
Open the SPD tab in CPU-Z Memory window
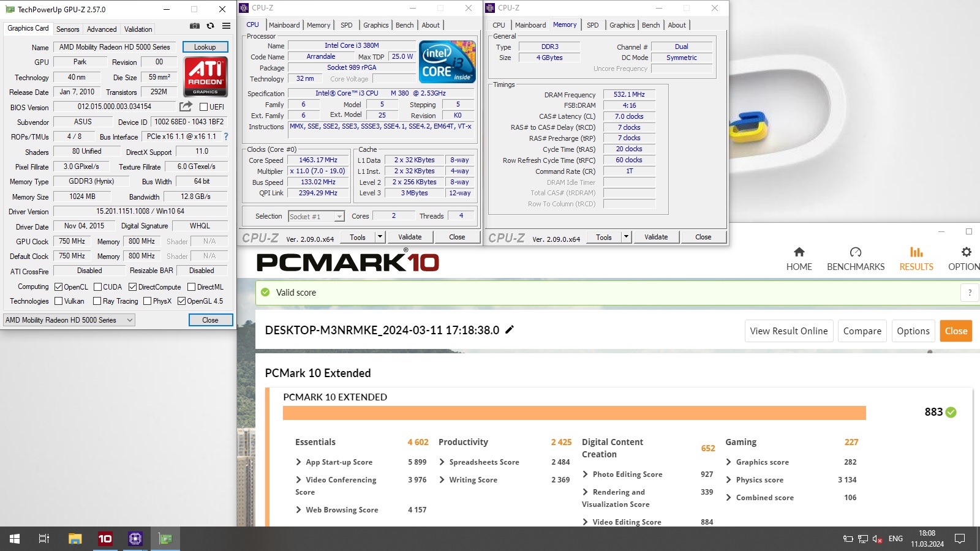pyautogui.click(x=592, y=25)
